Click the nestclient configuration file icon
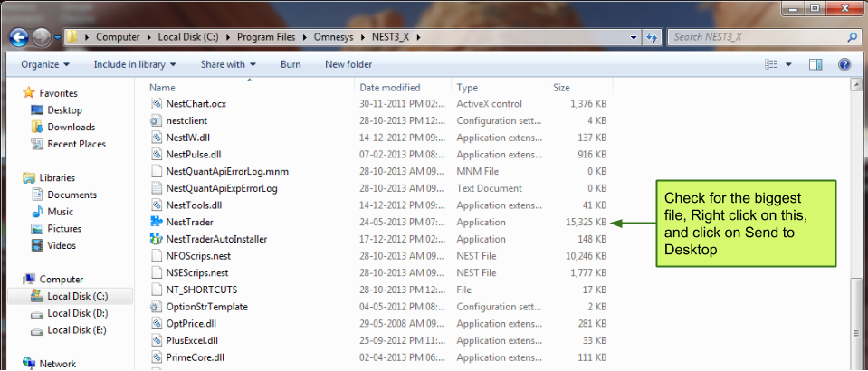Screen dimensions: 868x371 click(156, 120)
